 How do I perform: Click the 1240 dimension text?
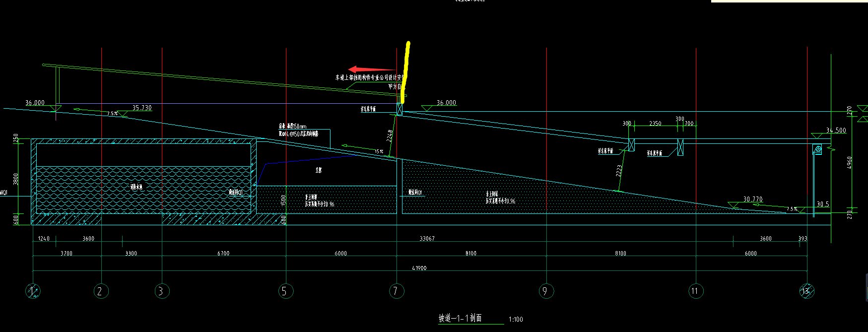point(44,239)
